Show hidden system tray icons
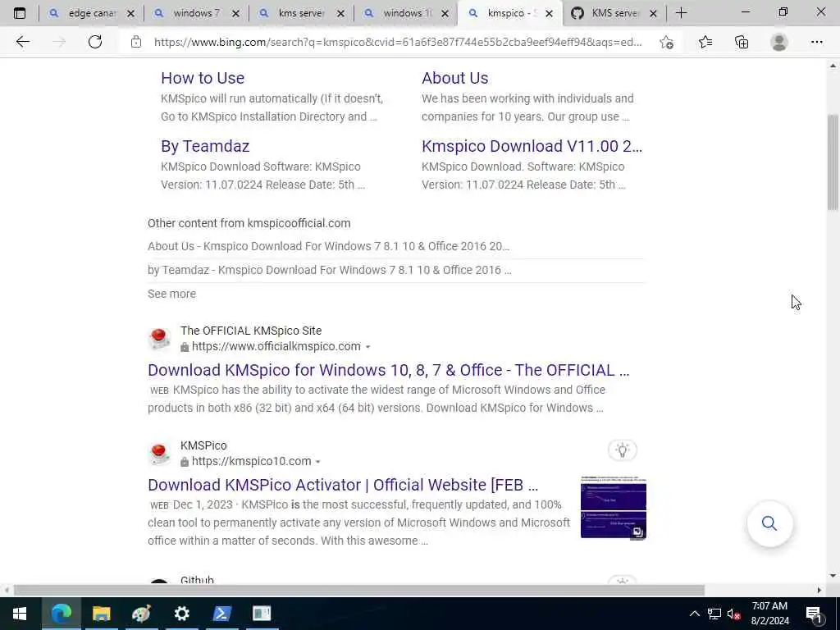Image resolution: width=840 pixels, height=630 pixels. [694, 614]
